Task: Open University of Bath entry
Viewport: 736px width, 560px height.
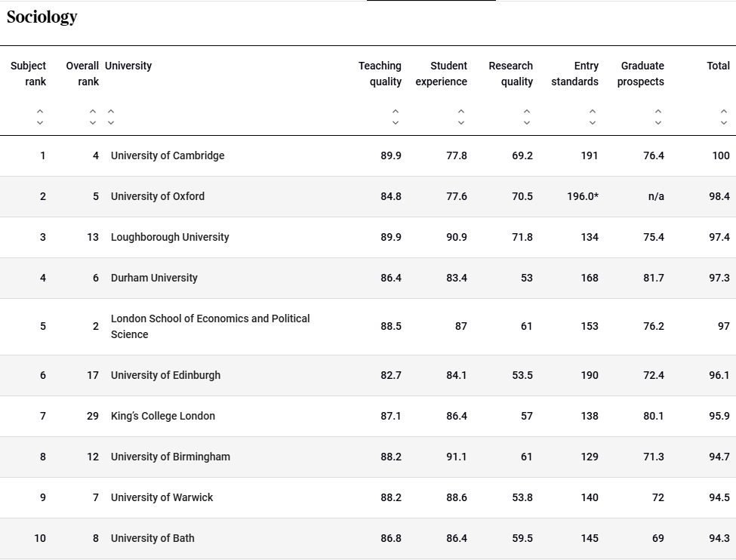Action: [x=152, y=538]
